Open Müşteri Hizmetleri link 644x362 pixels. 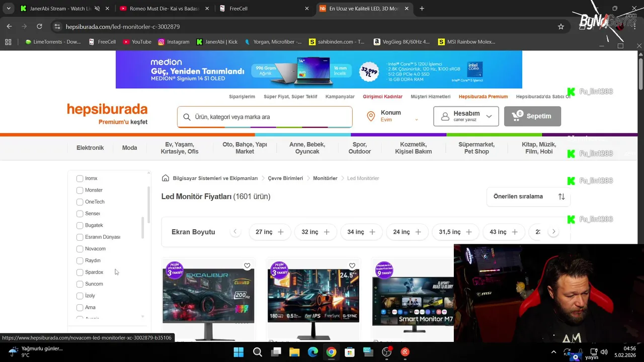tap(430, 97)
